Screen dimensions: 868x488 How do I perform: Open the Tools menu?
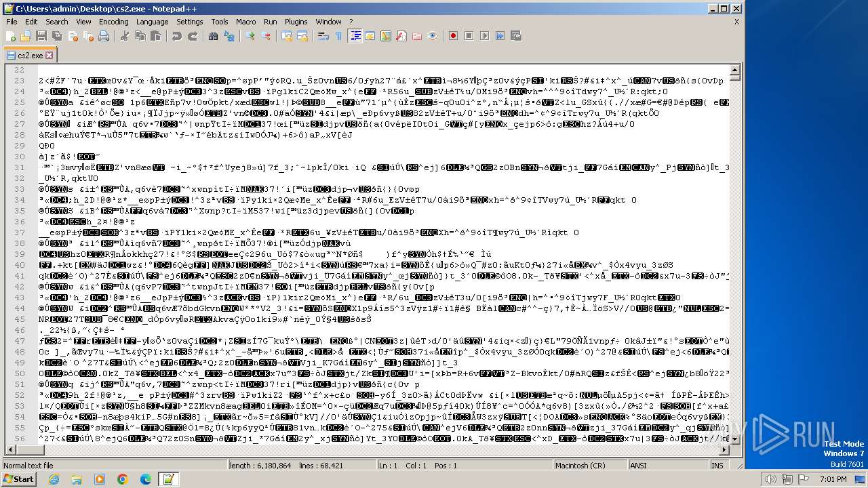[x=220, y=22]
